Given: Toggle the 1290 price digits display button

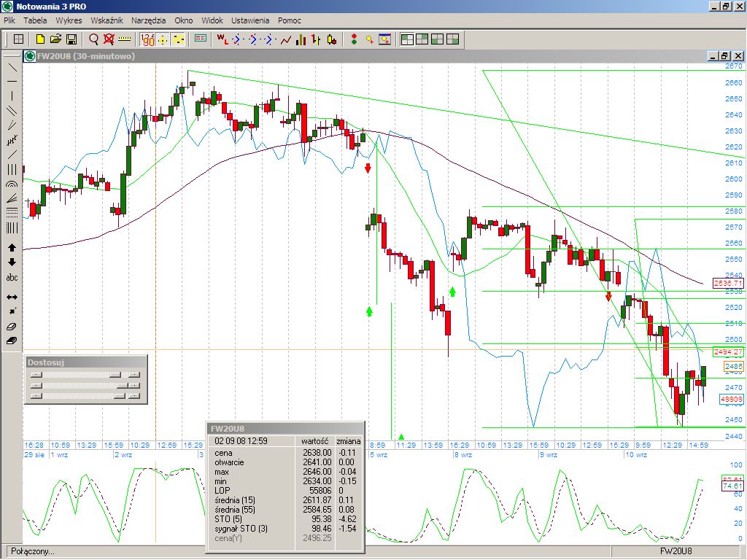Looking at the screenshot, I should coord(147,39).
